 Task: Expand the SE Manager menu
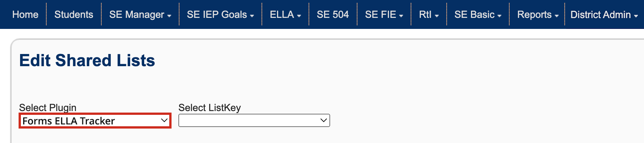coord(140,14)
